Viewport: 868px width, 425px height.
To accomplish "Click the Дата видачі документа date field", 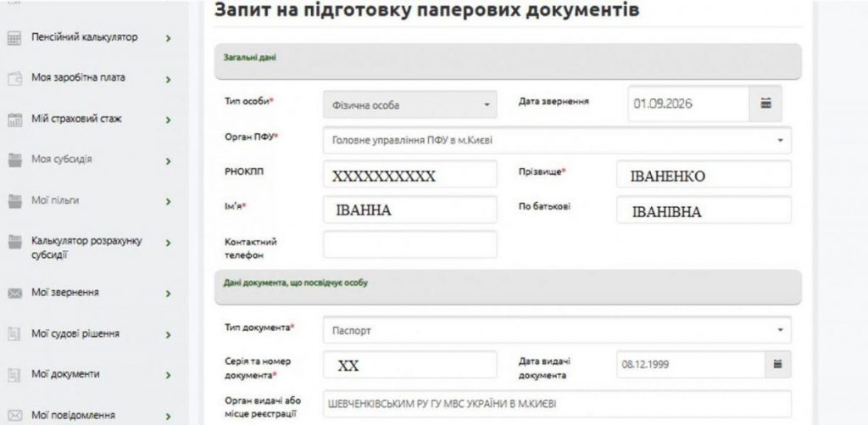I will click(x=691, y=365).
